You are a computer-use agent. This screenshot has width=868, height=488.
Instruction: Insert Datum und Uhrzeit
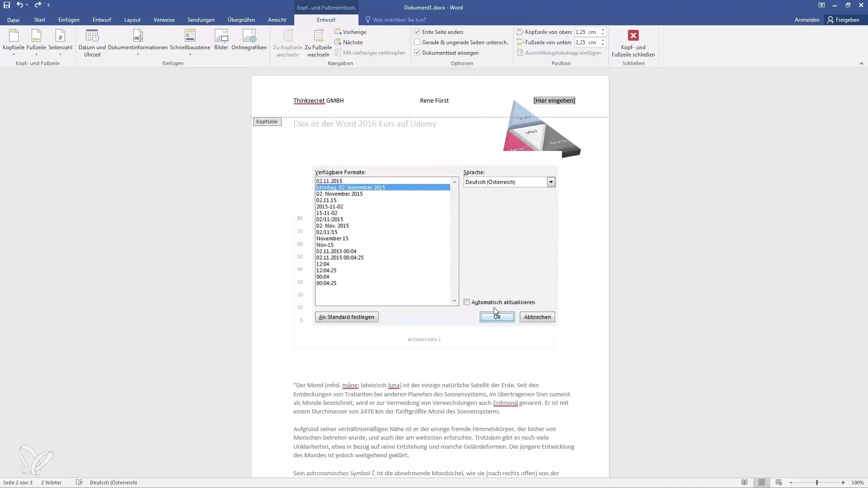click(92, 43)
